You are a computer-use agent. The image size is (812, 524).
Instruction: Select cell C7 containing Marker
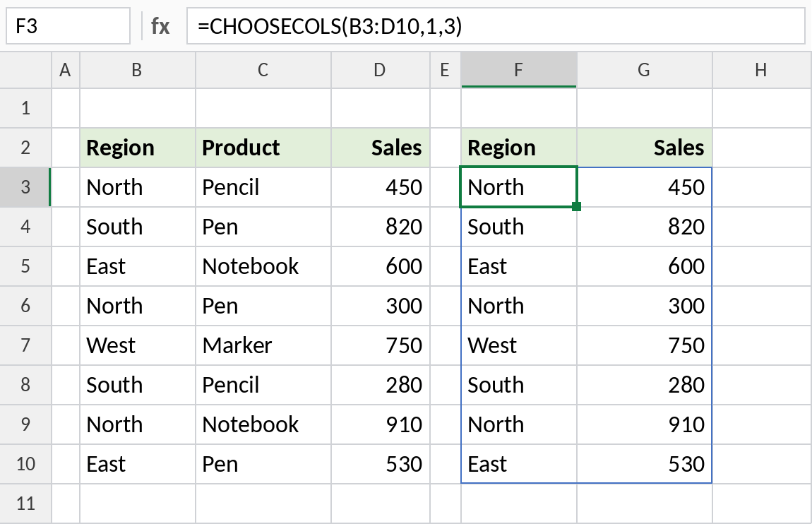point(263,345)
